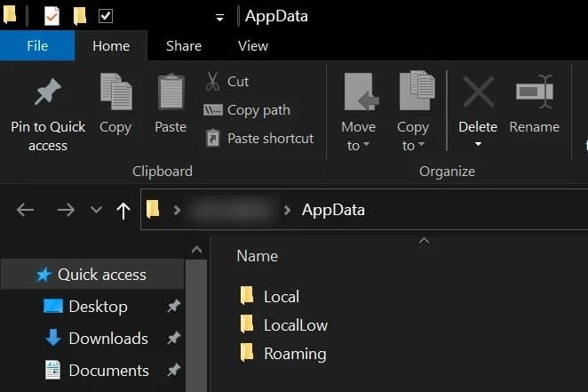The image size is (588, 392).
Task: Open the Copy to dropdown
Action: point(412,145)
